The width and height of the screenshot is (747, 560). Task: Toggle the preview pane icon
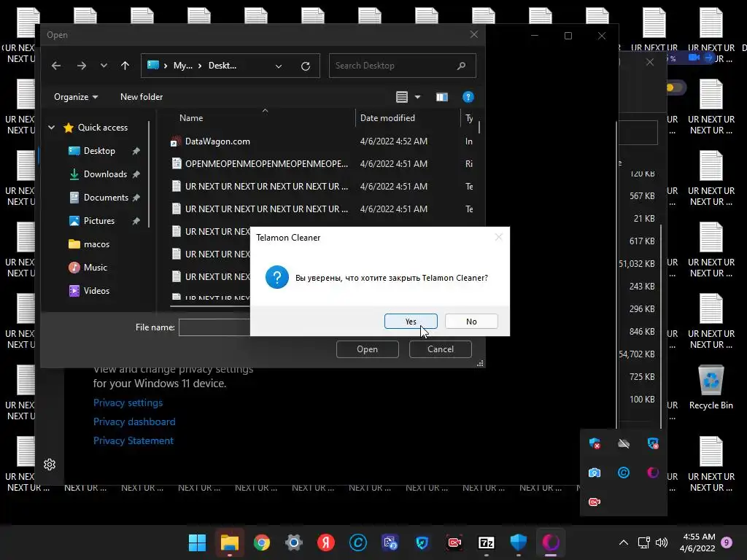pyautogui.click(x=441, y=97)
